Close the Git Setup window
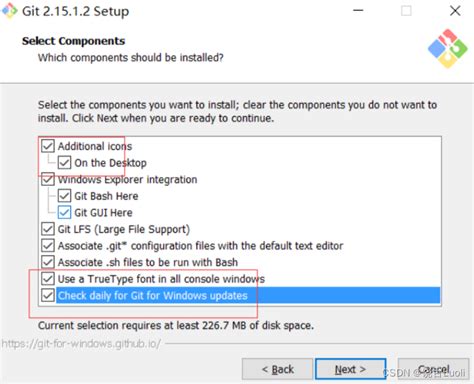The width and height of the screenshot is (474, 384). [455, 11]
